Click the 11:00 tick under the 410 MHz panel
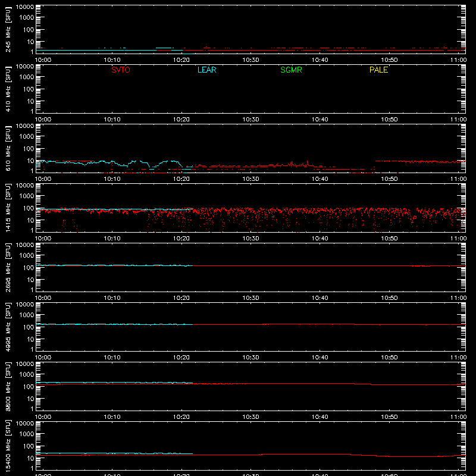This screenshot has height=476, width=476. pyautogui.click(x=458, y=120)
